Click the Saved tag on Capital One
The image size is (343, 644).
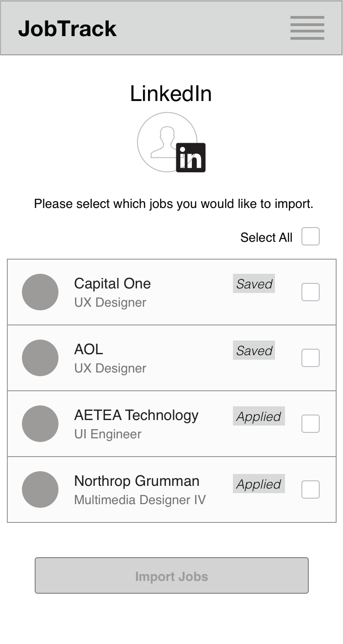[x=254, y=284]
